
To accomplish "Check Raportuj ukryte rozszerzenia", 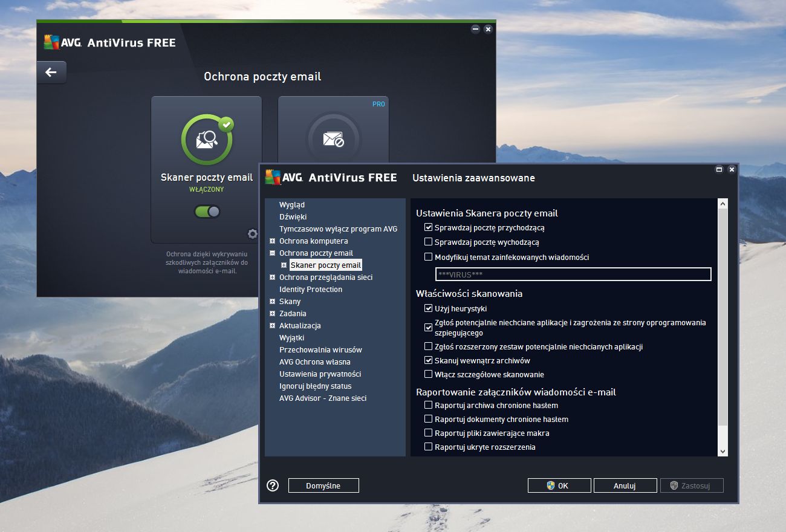I will pyautogui.click(x=429, y=447).
